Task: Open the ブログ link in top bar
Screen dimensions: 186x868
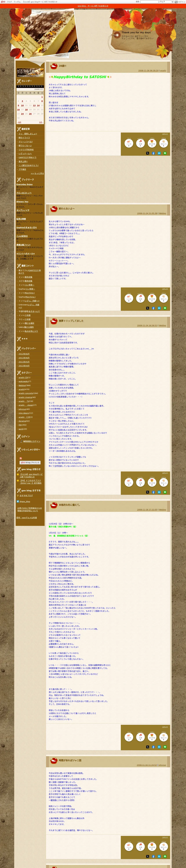Action: click(x=9, y=2)
